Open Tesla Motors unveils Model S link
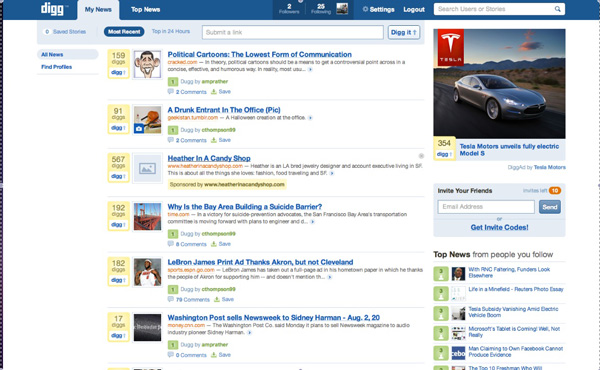The image size is (600, 370). [509, 150]
